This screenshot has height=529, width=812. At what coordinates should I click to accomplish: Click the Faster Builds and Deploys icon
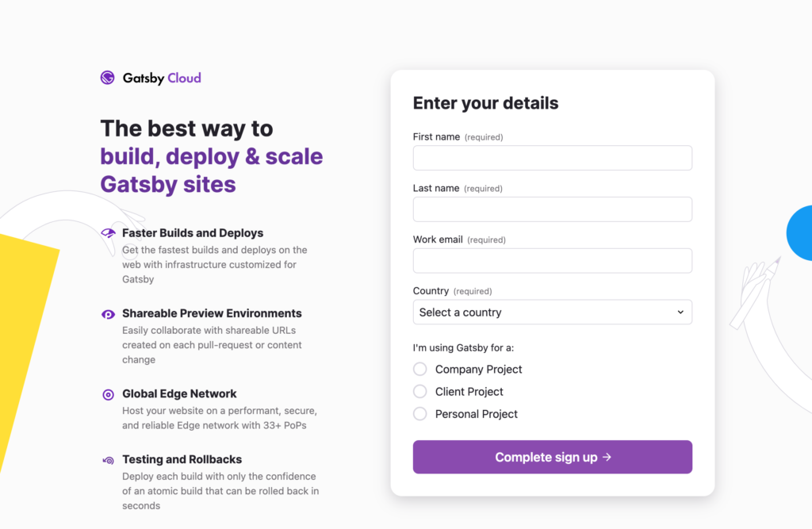pyautogui.click(x=108, y=232)
